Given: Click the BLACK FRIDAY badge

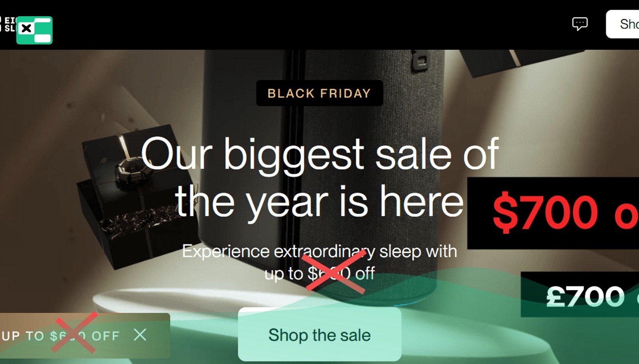Looking at the screenshot, I should pyautogui.click(x=319, y=93).
